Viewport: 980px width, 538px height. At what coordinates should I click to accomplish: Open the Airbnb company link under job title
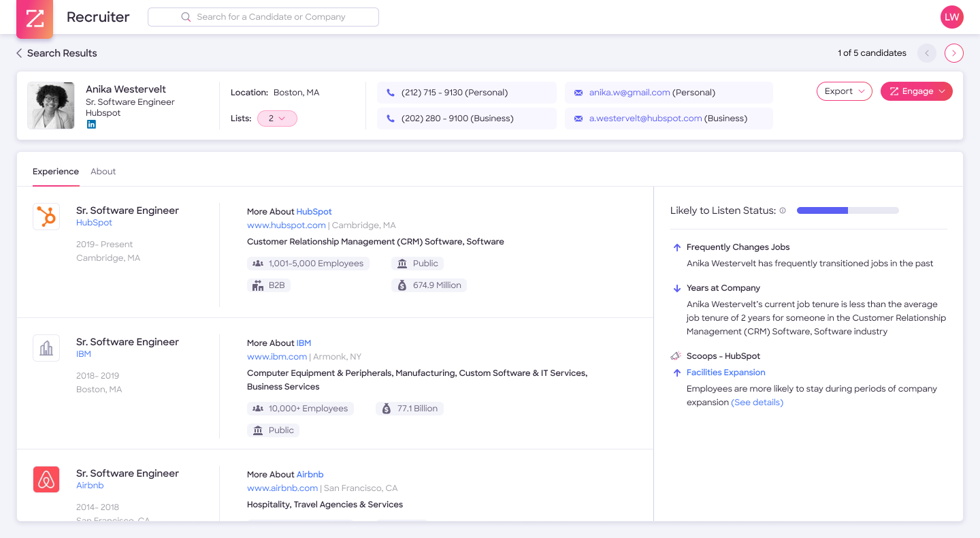(x=90, y=486)
